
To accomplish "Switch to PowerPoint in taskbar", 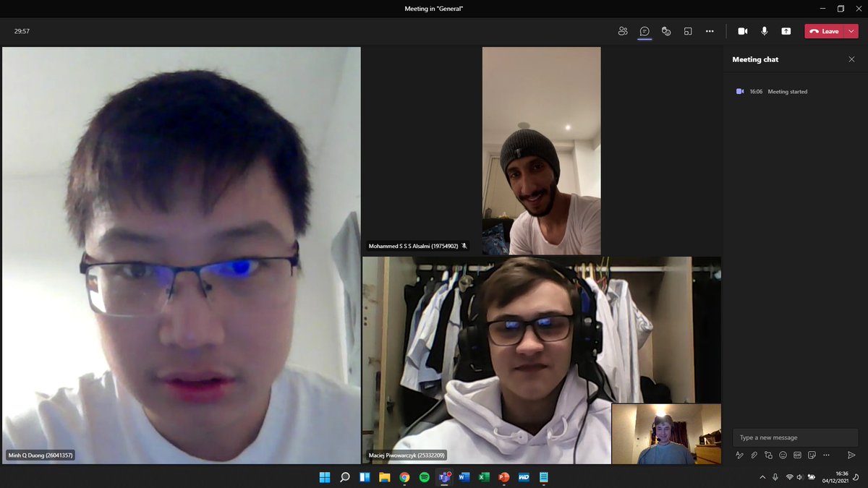I will pos(504,477).
